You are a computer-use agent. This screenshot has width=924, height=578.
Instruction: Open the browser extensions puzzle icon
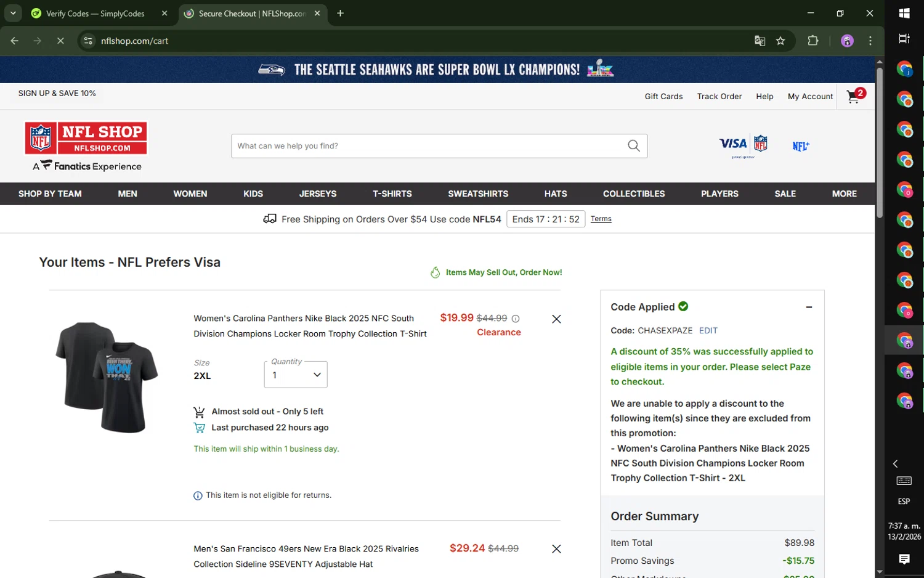pos(813,41)
